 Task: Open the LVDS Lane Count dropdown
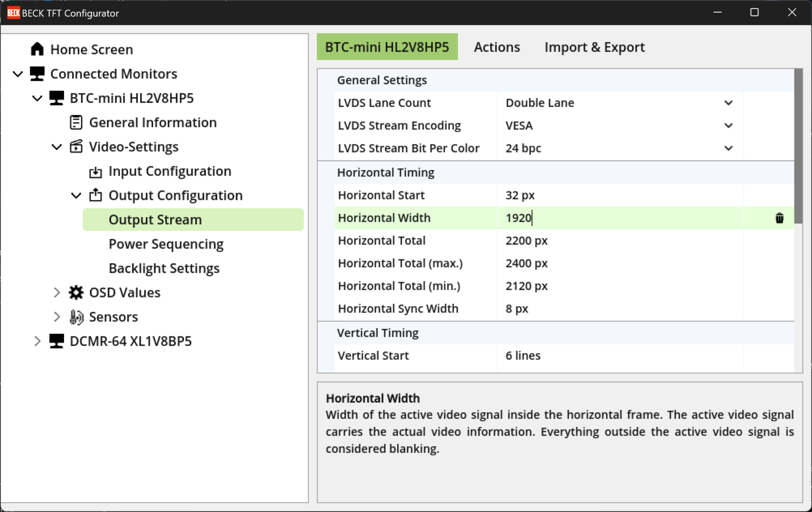tap(728, 103)
